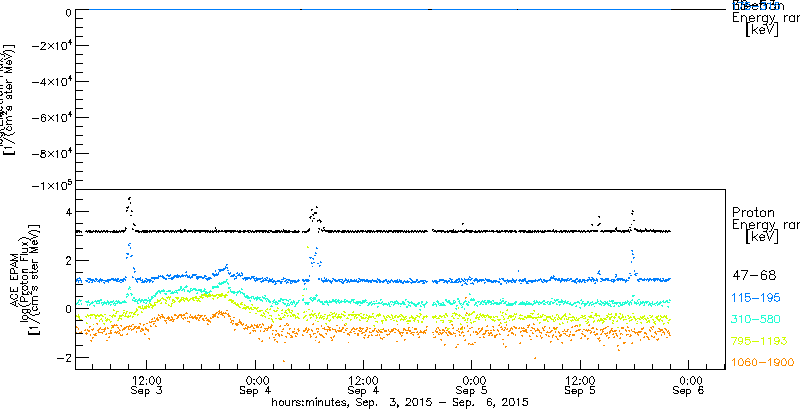The width and height of the screenshot is (800, 410).
Task: Click the blue 115-195 legend label
Action: tap(756, 298)
